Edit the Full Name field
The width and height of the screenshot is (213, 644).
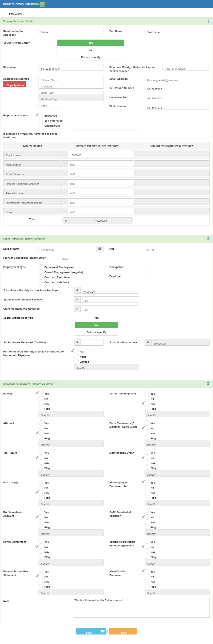[x=177, y=31]
